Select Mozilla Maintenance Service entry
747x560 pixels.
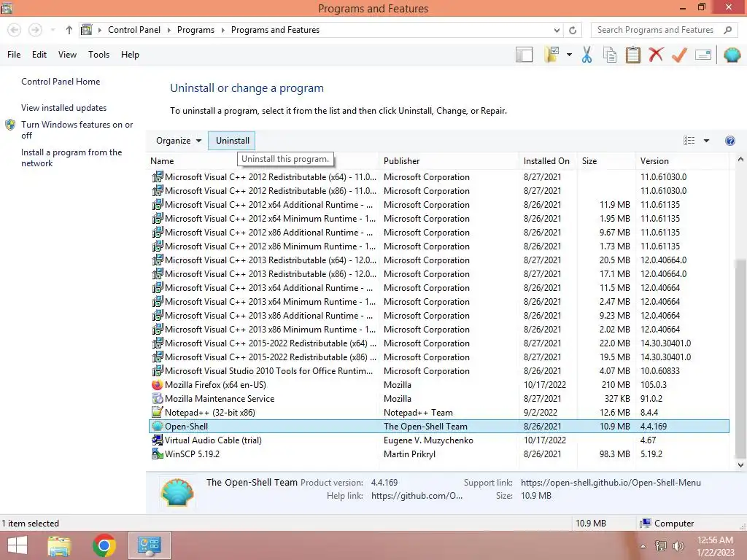[439, 399]
